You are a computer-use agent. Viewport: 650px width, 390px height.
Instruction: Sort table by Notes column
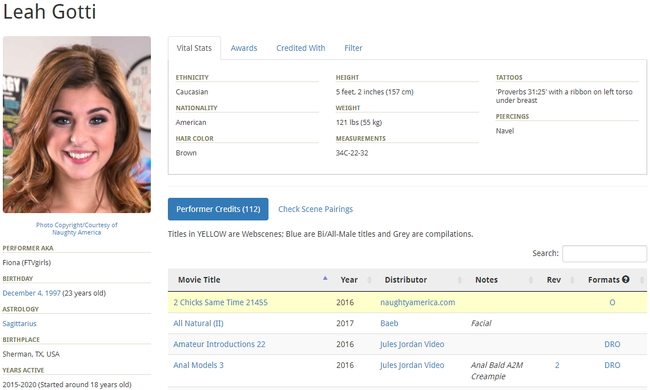501,280
